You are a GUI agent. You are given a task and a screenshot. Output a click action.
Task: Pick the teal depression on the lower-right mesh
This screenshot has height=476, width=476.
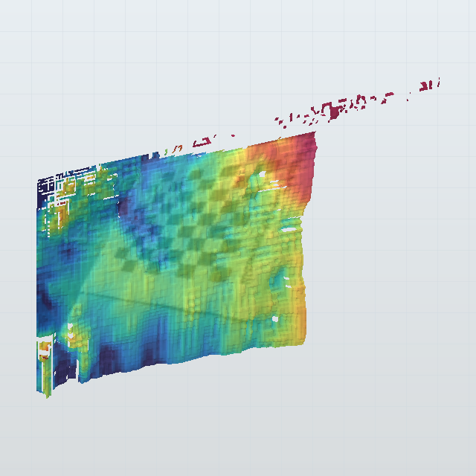pos(277,277)
